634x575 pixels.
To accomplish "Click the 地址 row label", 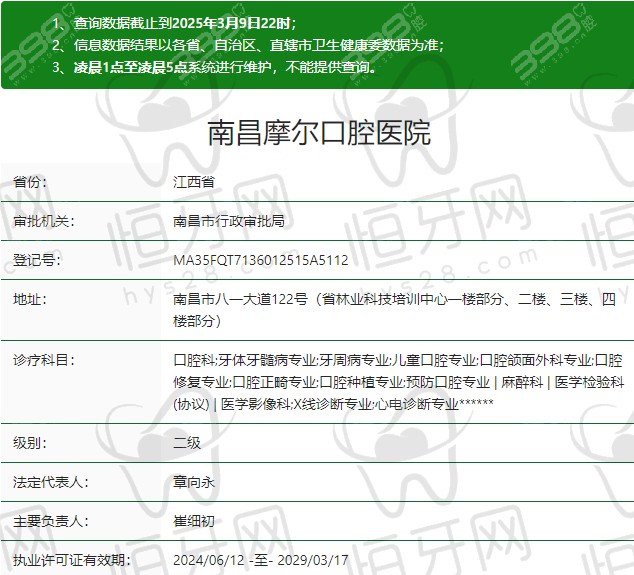I will click(x=30, y=299).
